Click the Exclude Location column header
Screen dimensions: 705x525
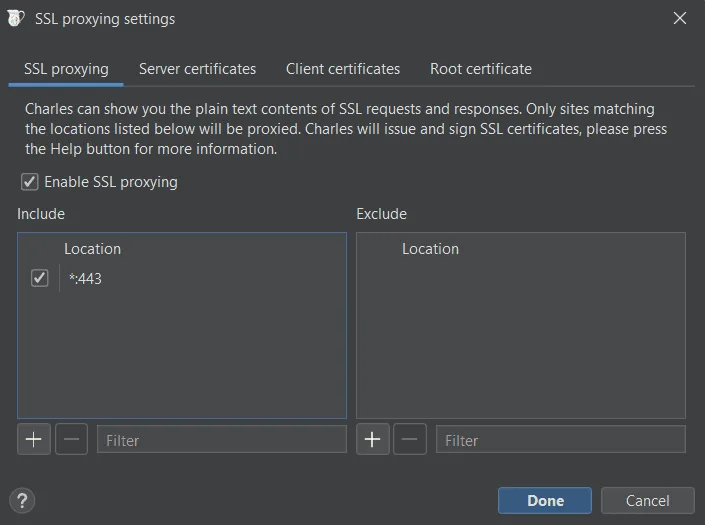point(430,249)
